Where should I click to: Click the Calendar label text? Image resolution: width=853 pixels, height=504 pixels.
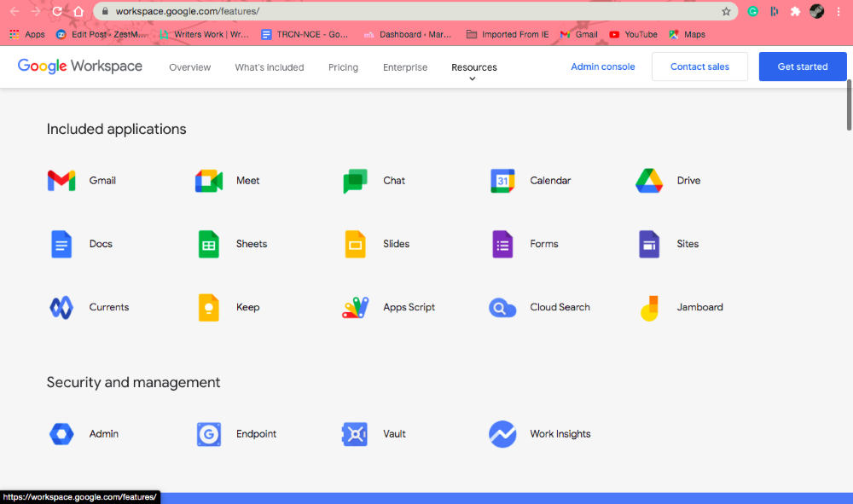click(x=550, y=181)
